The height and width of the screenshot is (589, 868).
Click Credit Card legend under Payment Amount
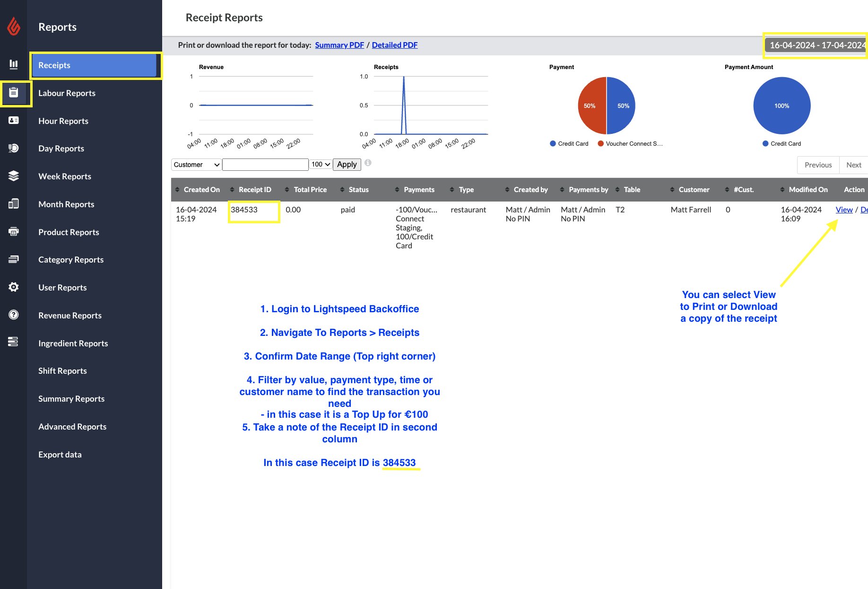tap(781, 144)
